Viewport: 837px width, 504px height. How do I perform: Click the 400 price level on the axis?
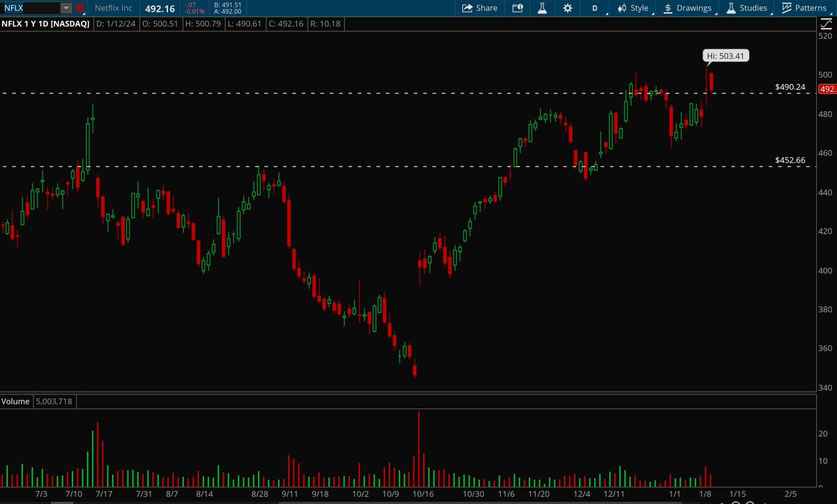825,270
